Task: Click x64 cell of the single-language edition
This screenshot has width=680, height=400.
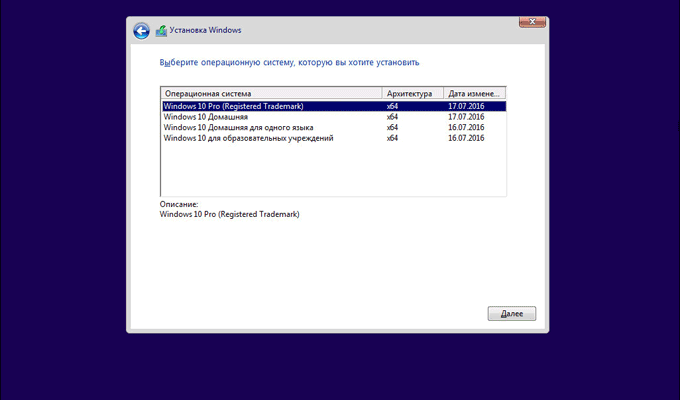Action: [x=392, y=127]
